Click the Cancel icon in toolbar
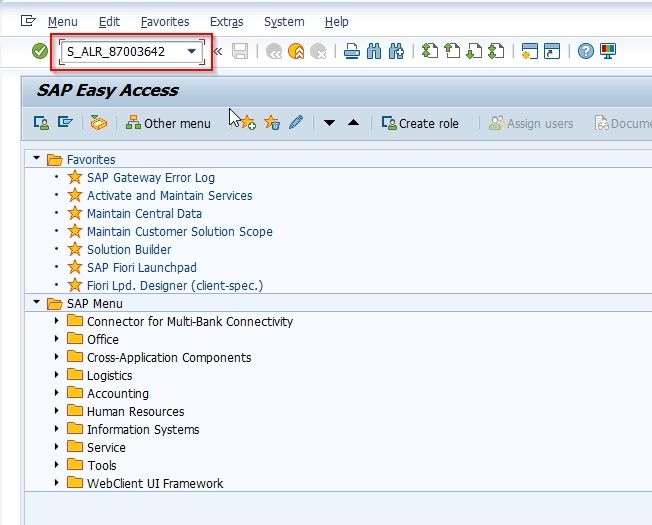The image size is (652, 525). tap(319, 52)
